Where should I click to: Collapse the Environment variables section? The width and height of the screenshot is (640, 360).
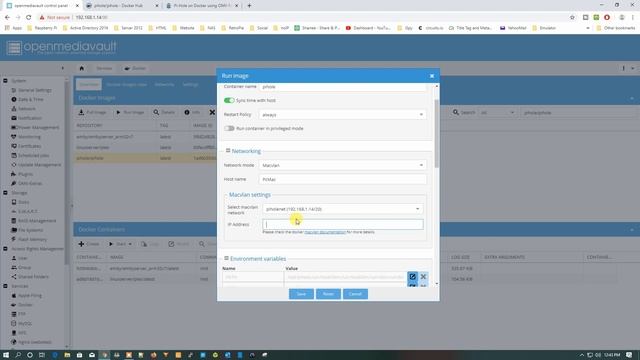[226, 258]
